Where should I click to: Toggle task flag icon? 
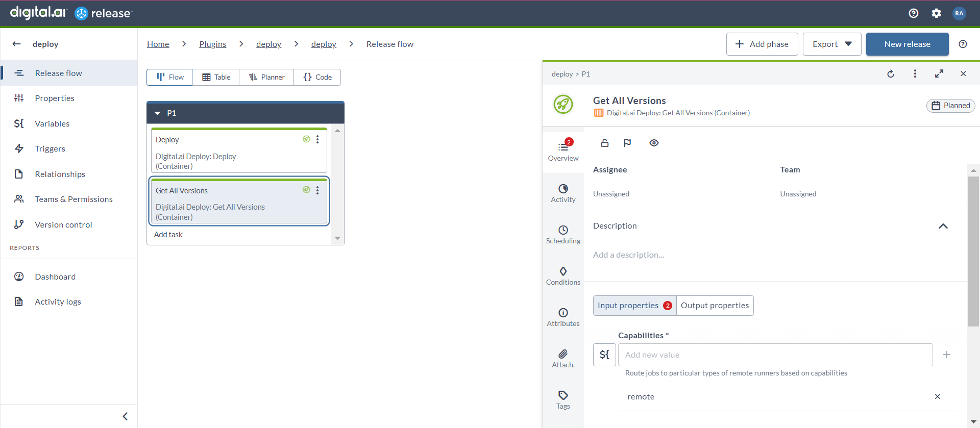coord(627,143)
